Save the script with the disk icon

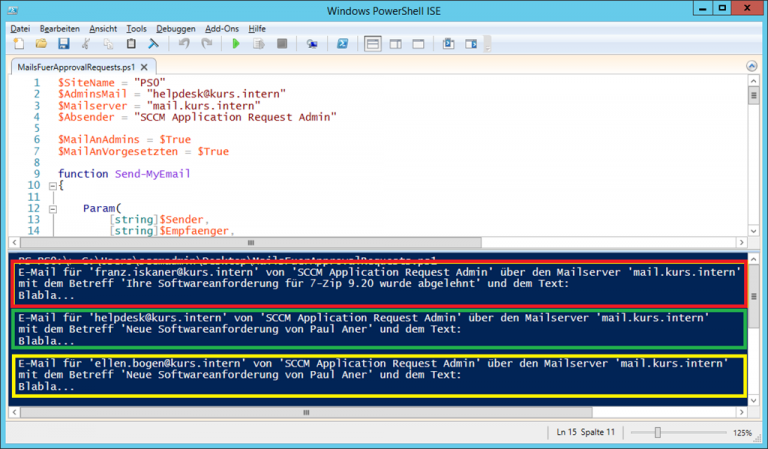(x=63, y=44)
